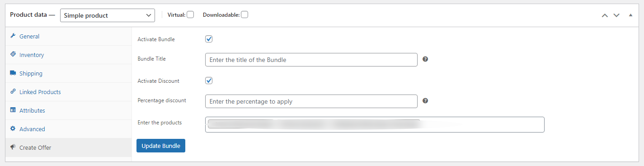Uncheck the Activate Bundle checkbox
The image size is (644, 166).
(209, 39)
